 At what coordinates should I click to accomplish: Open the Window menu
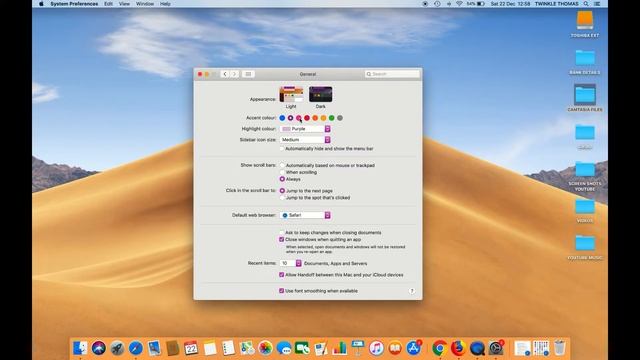click(x=145, y=4)
